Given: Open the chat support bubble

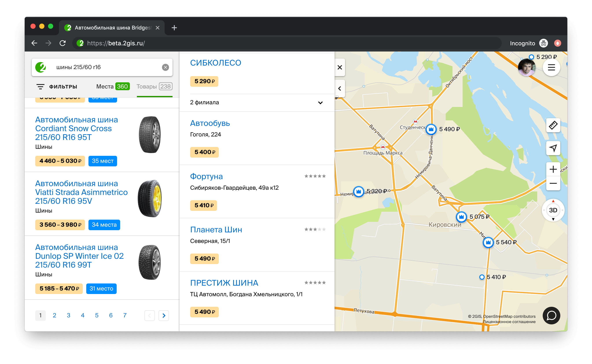Looking at the screenshot, I should coord(551,315).
